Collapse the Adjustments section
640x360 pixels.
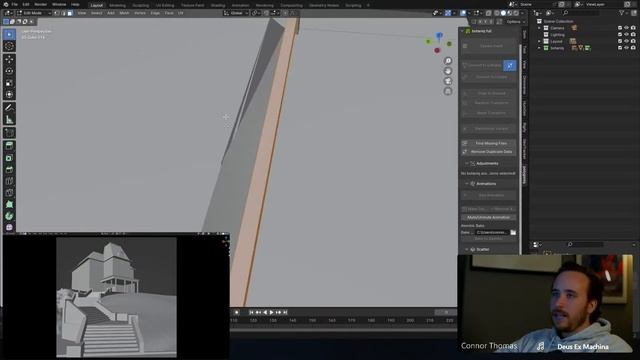point(467,163)
